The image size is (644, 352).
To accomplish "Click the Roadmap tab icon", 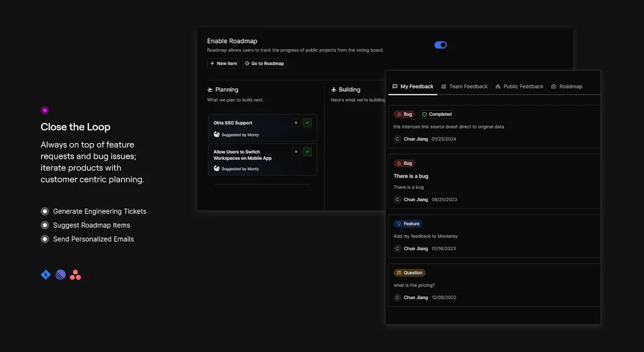I will pyautogui.click(x=553, y=86).
